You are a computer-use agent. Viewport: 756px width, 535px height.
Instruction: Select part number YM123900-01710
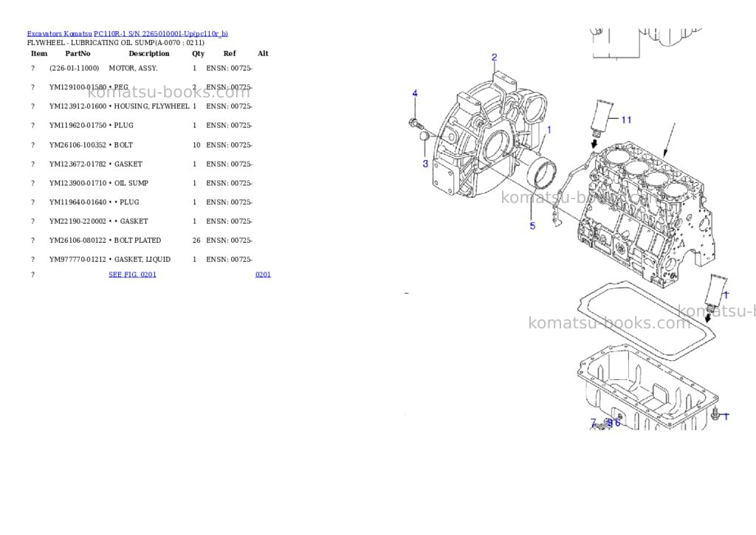point(78,183)
